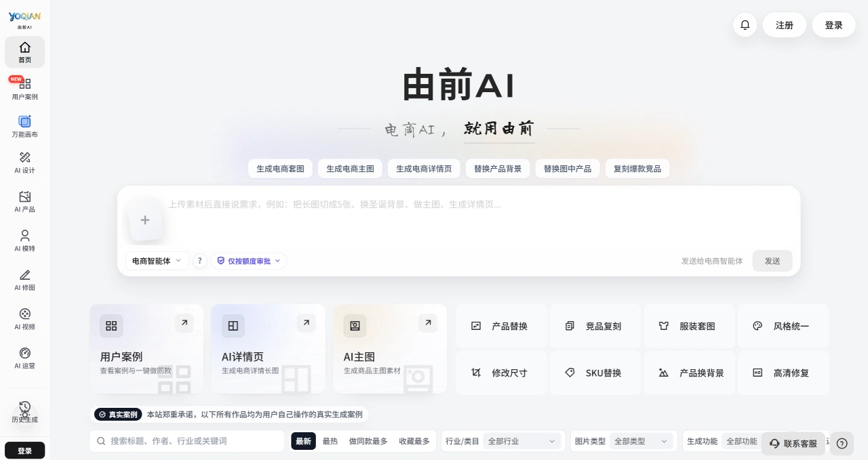868x460 pixels.
Task: Click the 真实案例 badge
Action: coord(118,415)
